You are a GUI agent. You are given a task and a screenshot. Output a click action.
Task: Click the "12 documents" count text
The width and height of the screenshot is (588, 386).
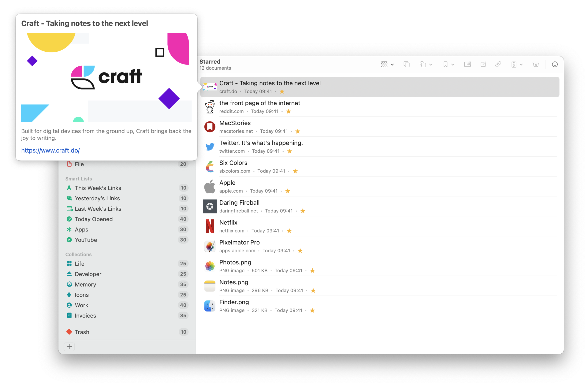point(215,68)
